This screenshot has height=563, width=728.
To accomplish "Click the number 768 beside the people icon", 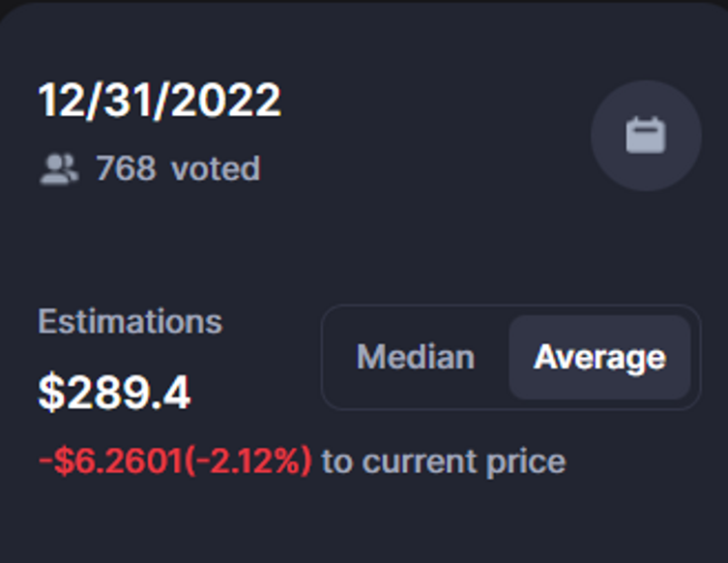I will [x=126, y=168].
